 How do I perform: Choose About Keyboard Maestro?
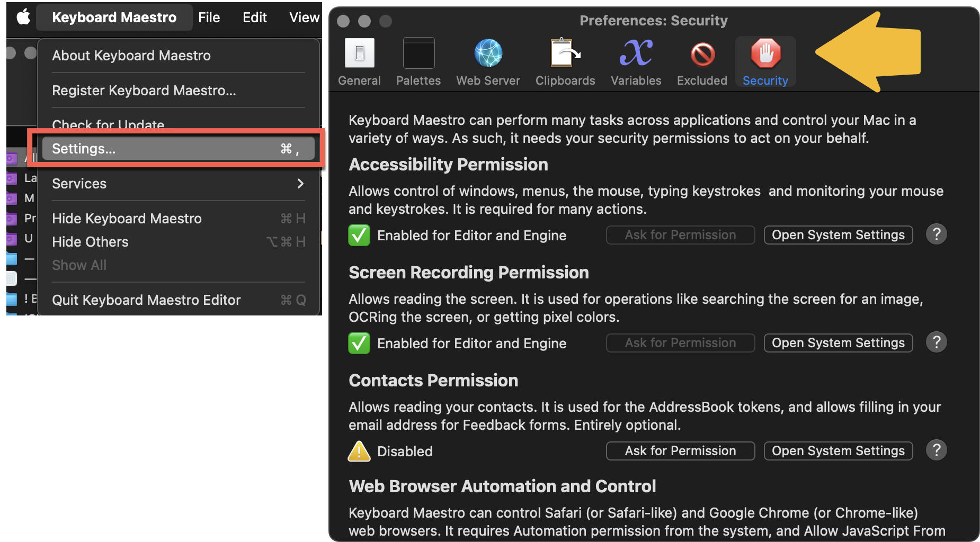tap(179, 56)
